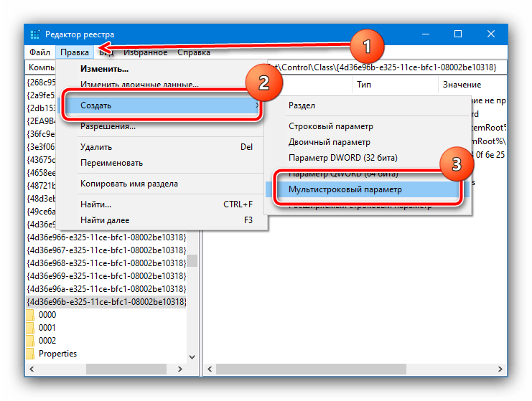The height and width of the screenshot is (401, 532).
Task: Select key {4d36e96b-e325-11ce-bfc1-08002be10318}
Action: [106, 302]
